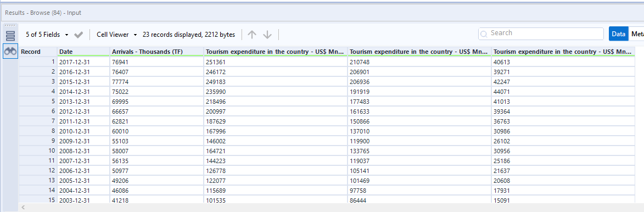Image resolution: width=644 pixels, height=212 pixels.
Task: Switch to the Metadata view
Action: point(636,34)
